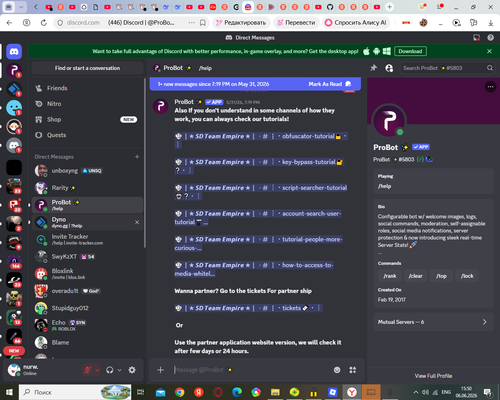
Task: Select ProBot conversation in DM list
Action: pyautogui.click(x=87, y=205)
